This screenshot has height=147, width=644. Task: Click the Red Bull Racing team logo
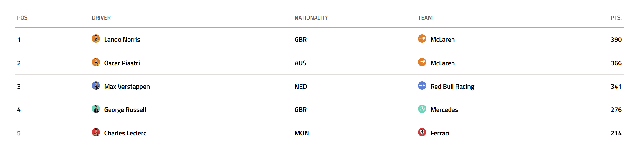click(422, 86)
